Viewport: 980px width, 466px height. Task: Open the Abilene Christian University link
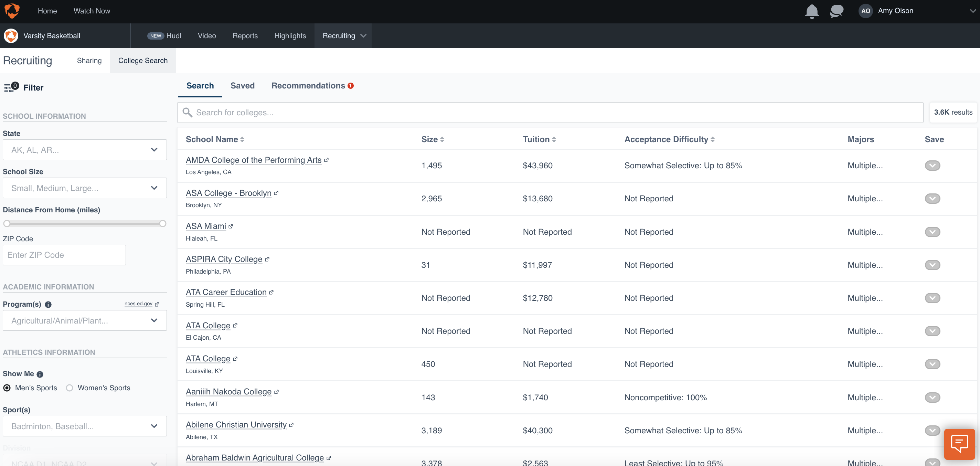coord(236,425)
